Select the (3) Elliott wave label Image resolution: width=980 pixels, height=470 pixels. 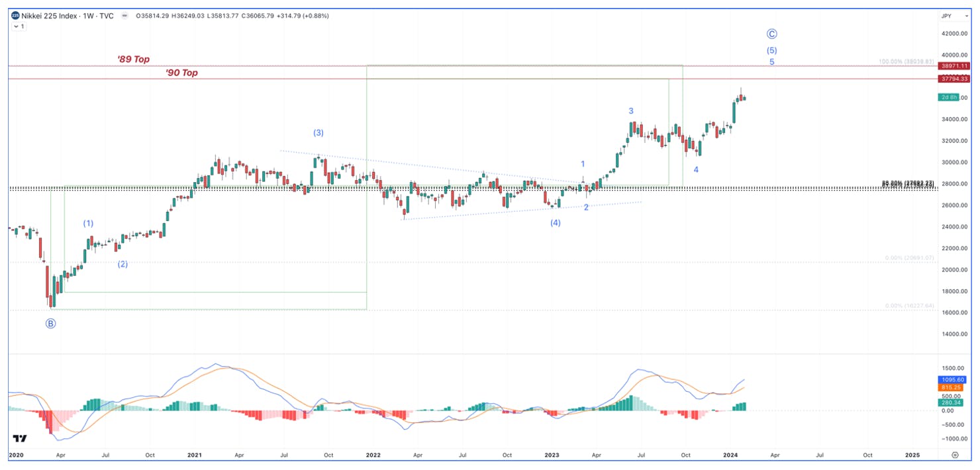[x=318, y=132]
